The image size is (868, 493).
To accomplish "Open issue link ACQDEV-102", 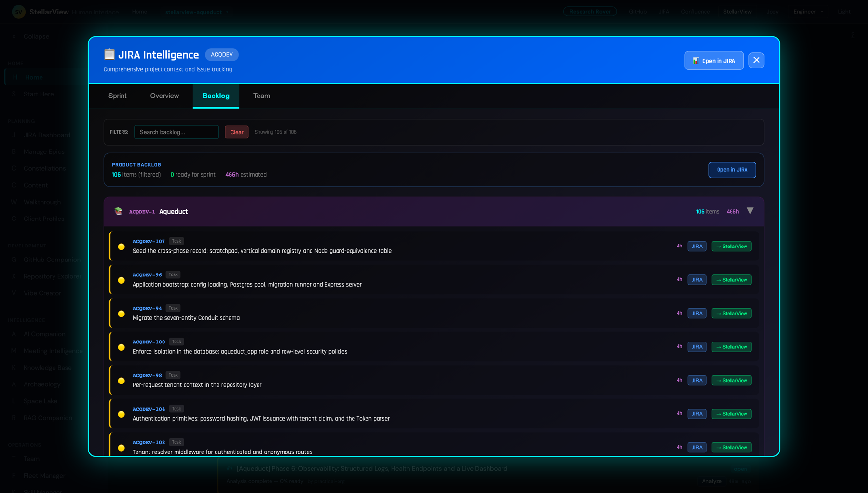I will 149,442.
